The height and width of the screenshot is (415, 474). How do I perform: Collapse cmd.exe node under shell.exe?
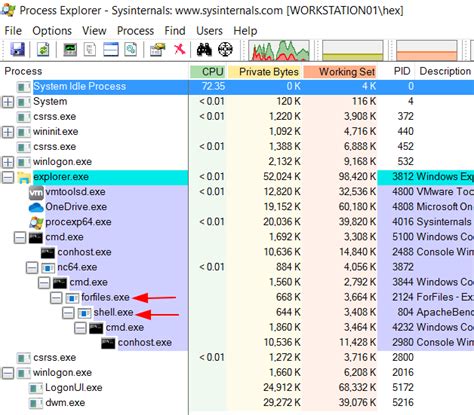[x=80, y=328]
